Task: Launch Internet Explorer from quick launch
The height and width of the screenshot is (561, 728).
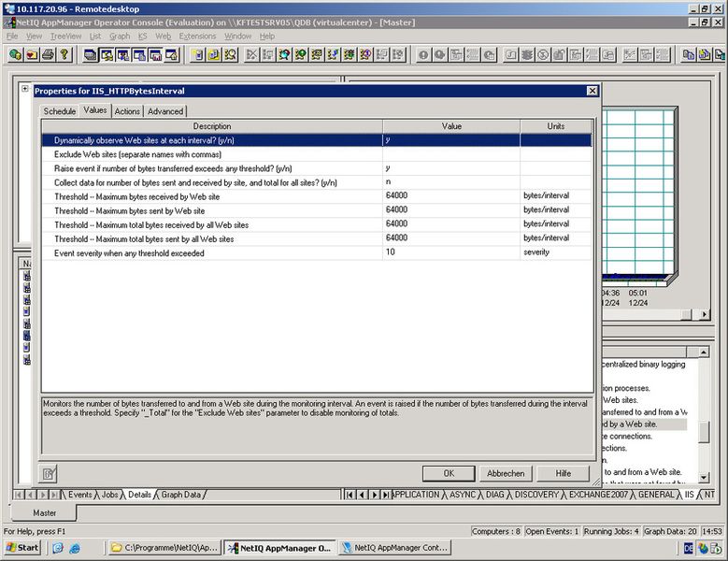Action: coord(76,547)
